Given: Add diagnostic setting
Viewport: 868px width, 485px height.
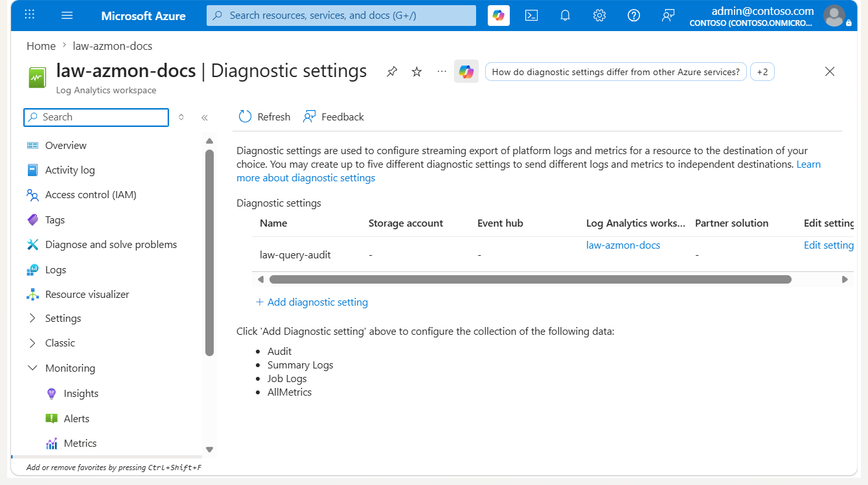Looking at the screenshot, I should tap(312, 302).
